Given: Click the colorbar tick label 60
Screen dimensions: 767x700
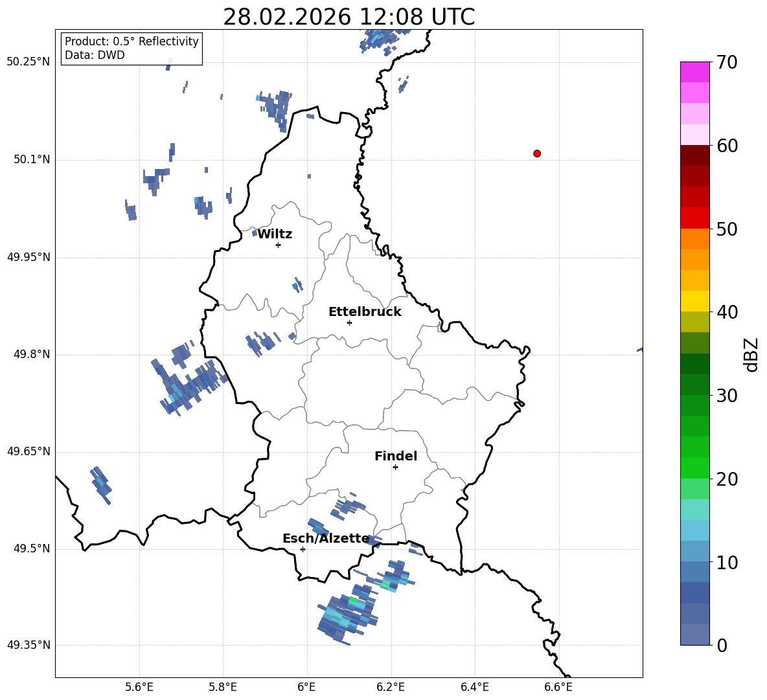Looking at the screenshot, I should 727,146.
